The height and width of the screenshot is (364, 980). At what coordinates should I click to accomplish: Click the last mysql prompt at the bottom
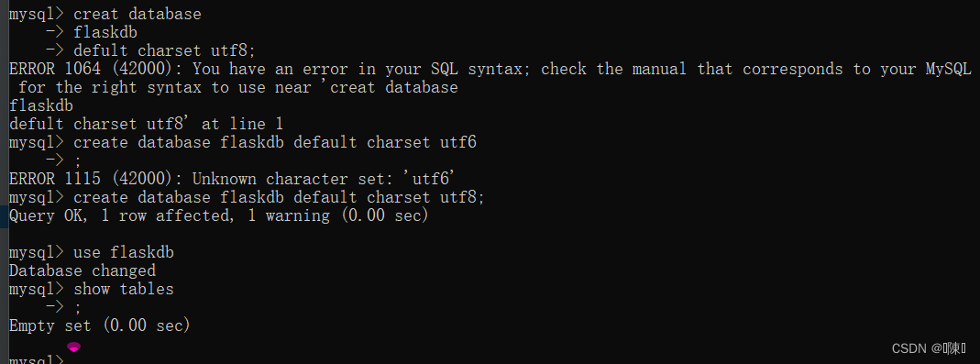[x=37, y=359]
